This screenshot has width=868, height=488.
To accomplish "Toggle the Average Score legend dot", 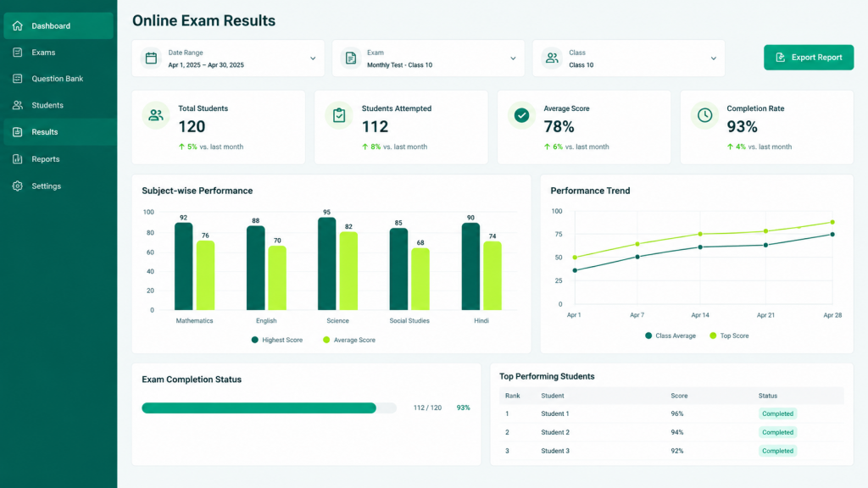I will point(326,340).
